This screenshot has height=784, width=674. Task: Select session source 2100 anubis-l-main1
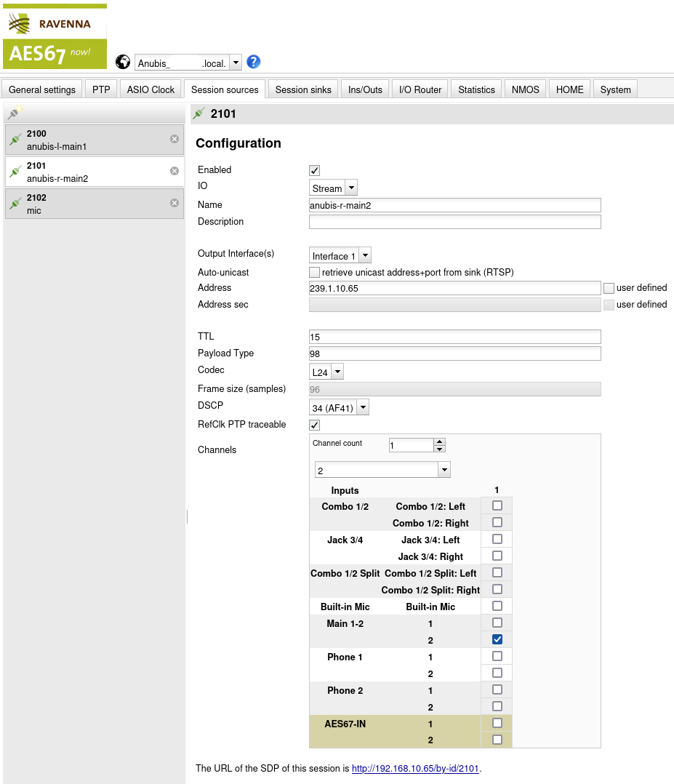95,140
